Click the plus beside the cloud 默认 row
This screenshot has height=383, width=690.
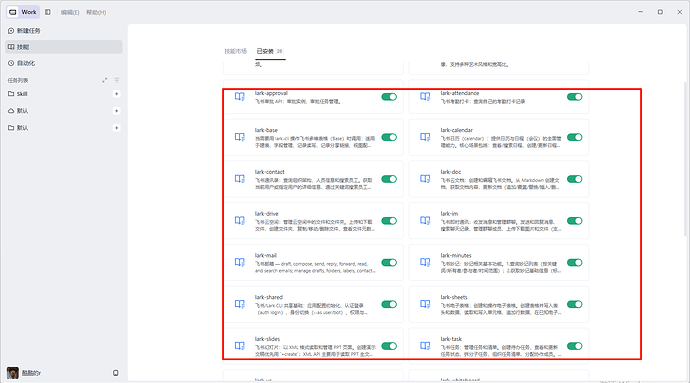coord(116,110)
